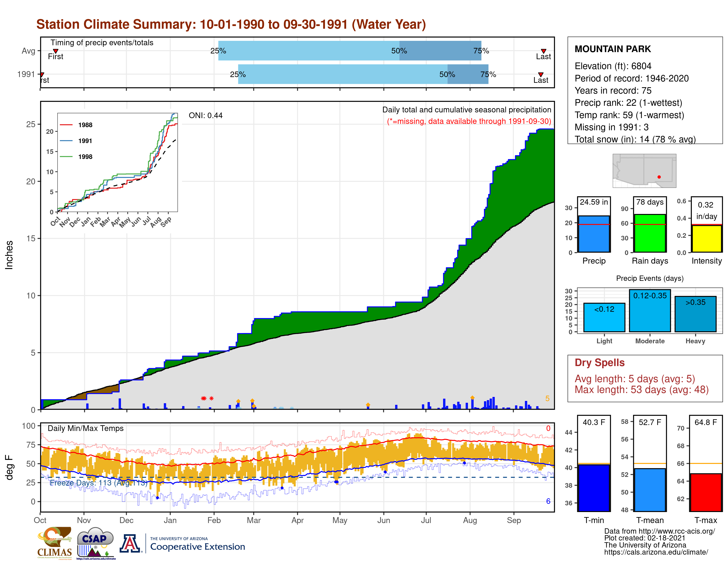The image size is (728, 563).
Task: Click the Precip rank: 22 line
Action: tap(628, 103)
